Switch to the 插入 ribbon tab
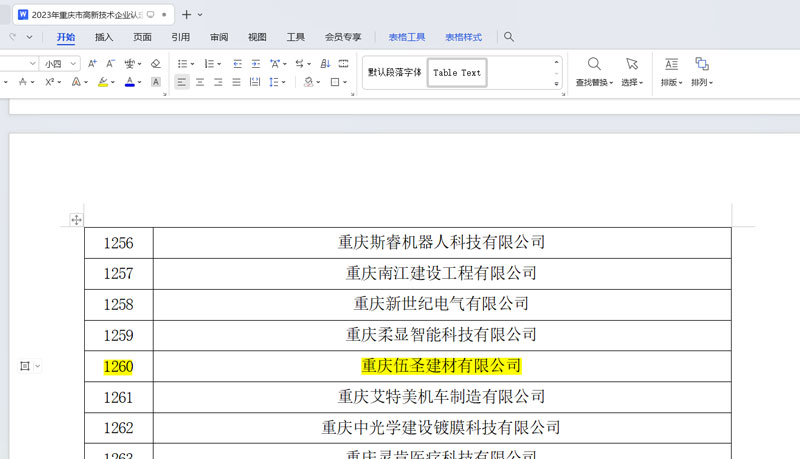This screenshot has height=459, width=800. click(x=104, y=37)
